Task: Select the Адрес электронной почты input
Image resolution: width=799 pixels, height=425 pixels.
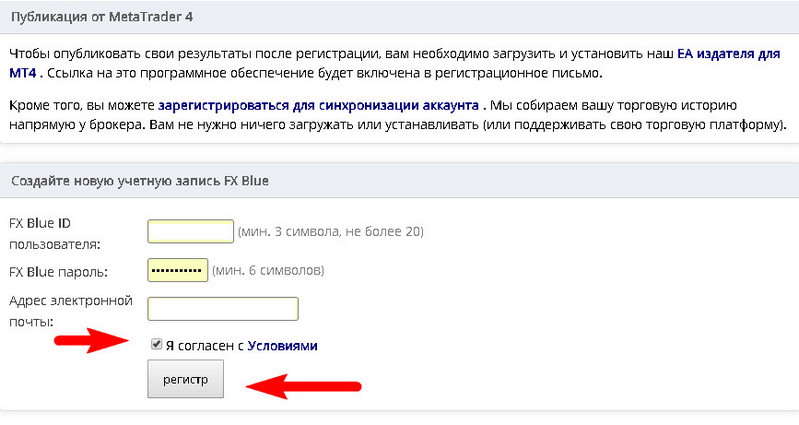Action: (223, 309)
